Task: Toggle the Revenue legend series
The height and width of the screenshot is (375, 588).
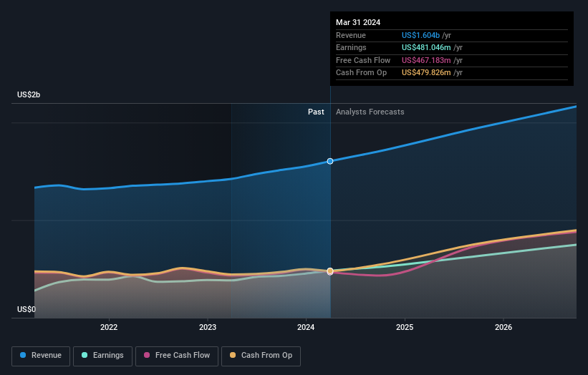Action: coord(41,356)
